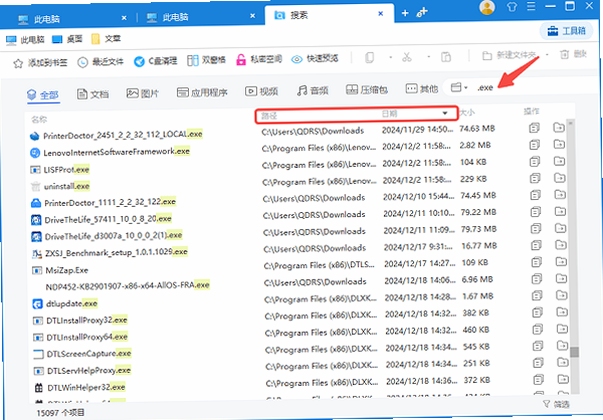Click the ZXSJ_Benchmark_setup_1.0.1.1029.exe icon
Viewport: 603px width, 420px height.
(x=37, y=253)
